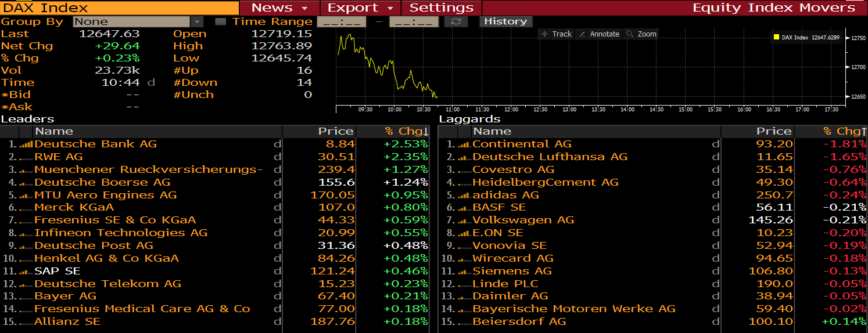Image resolution: width=868 pixels, height=333 pixels.
Task: Open the News menu
Action: point(279,8)
